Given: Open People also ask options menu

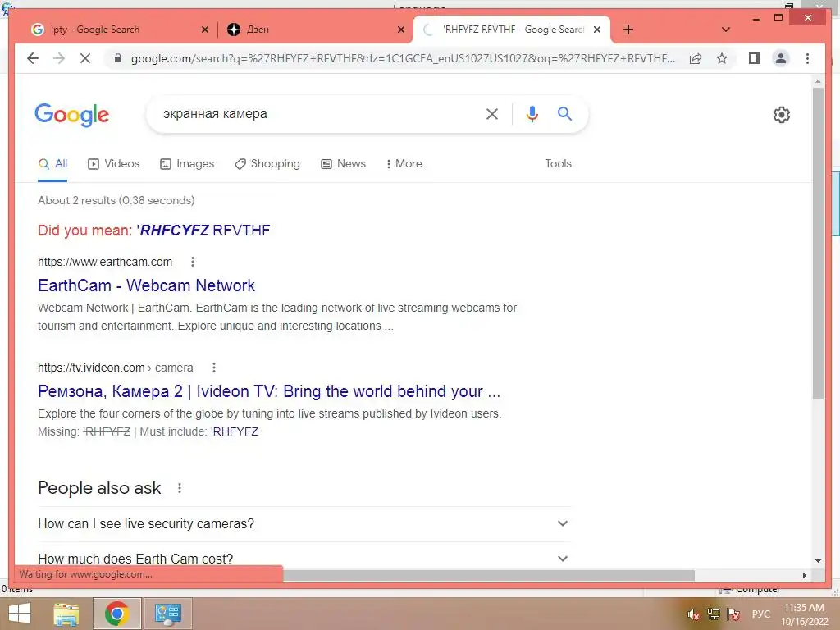Looking at the screenshot, I should coord(180,488).
